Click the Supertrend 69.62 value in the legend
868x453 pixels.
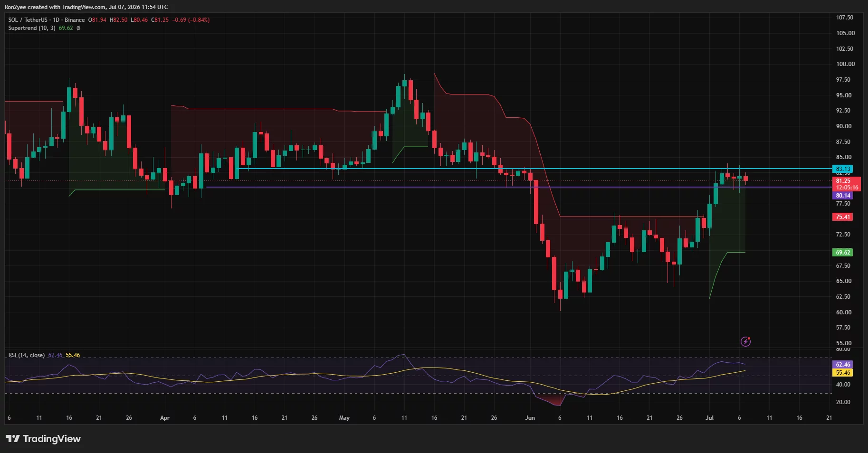[x=66, y=28]
